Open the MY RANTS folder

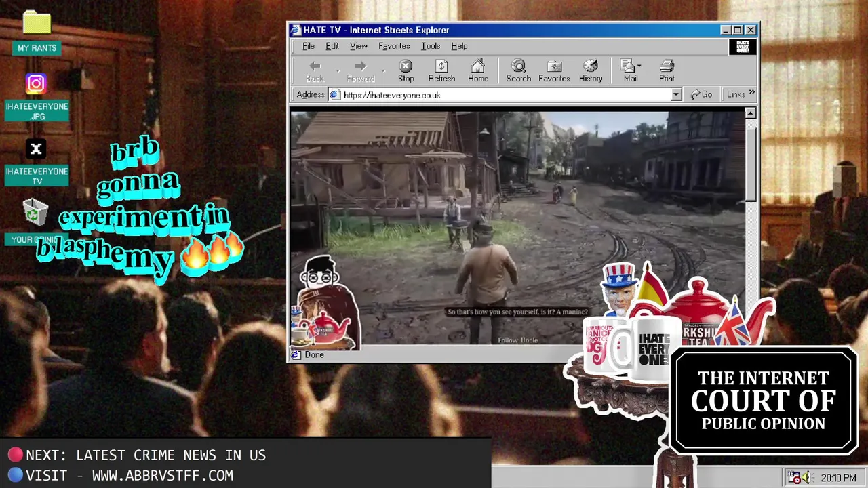tap(37, 32)
